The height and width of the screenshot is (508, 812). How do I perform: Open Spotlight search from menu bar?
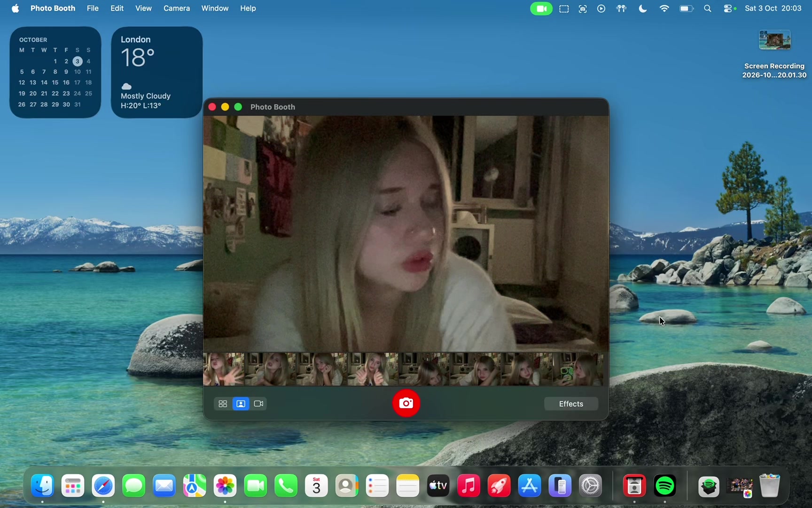click(707, 8)
